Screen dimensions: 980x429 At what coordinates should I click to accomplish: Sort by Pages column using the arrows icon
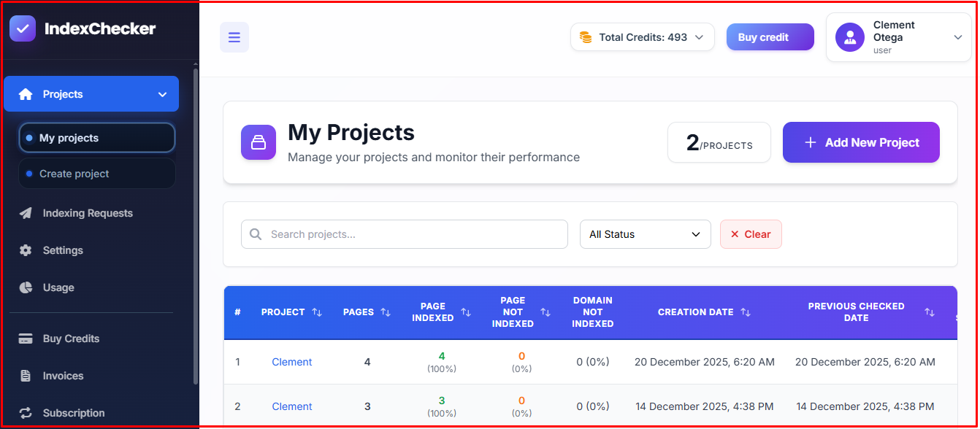[x=386, y=312]
